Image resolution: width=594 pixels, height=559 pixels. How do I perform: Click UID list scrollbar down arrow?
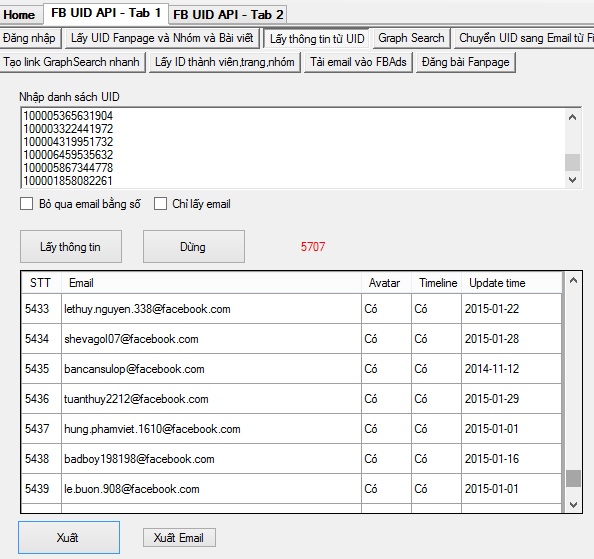pos(572,180)
